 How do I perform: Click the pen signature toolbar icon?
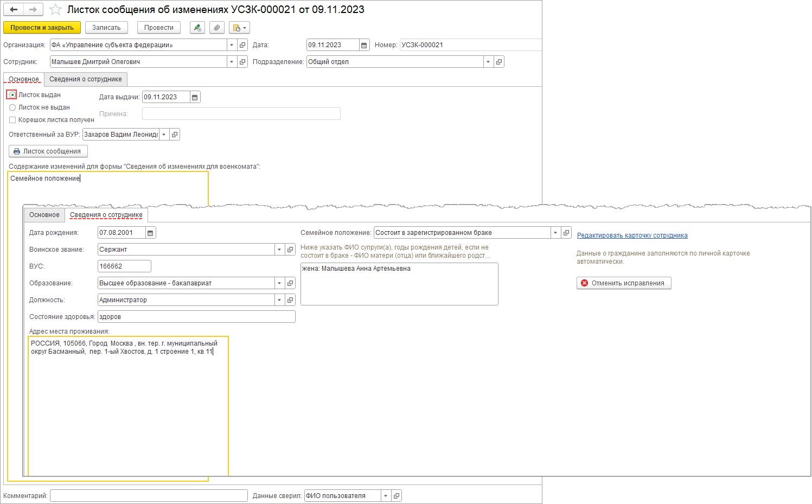[197, 28]
